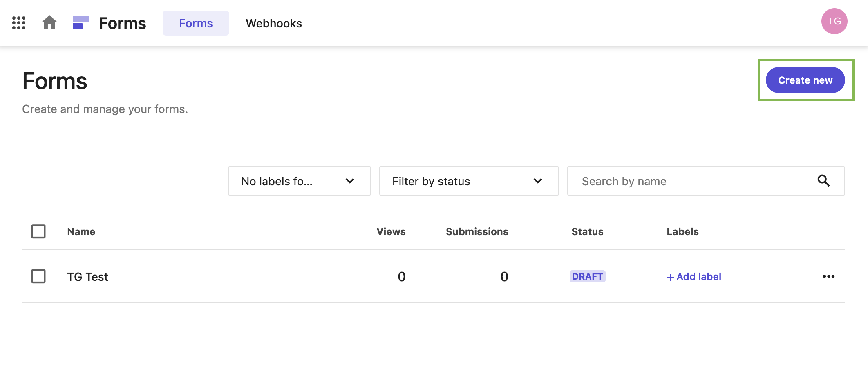
Task: Switch to the Webhooks tab
Action: point(274,23)
